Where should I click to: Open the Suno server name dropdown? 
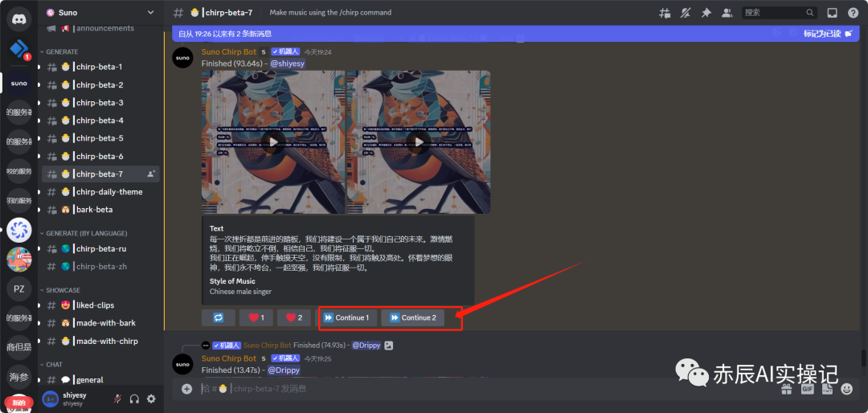point(100,12)
